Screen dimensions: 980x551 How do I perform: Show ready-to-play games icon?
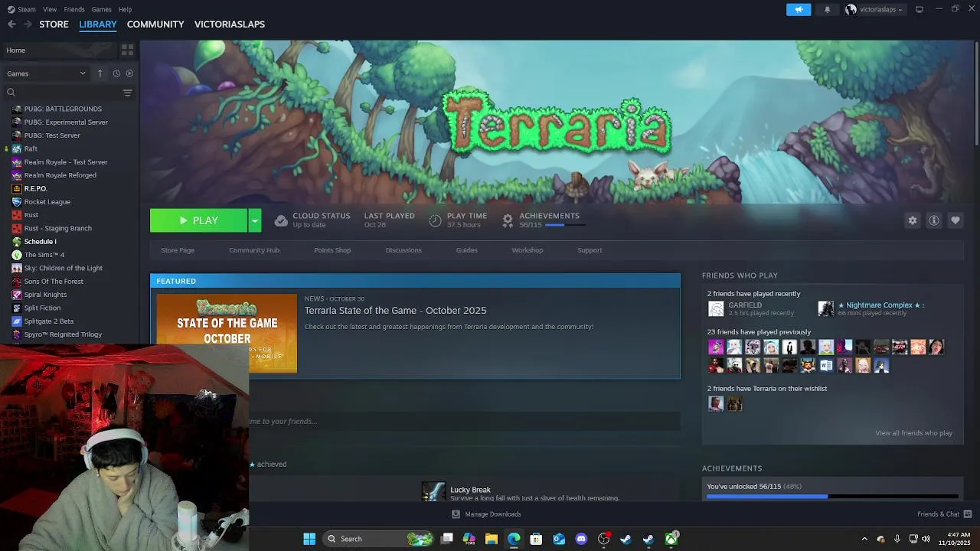click(x=129, y=73)
